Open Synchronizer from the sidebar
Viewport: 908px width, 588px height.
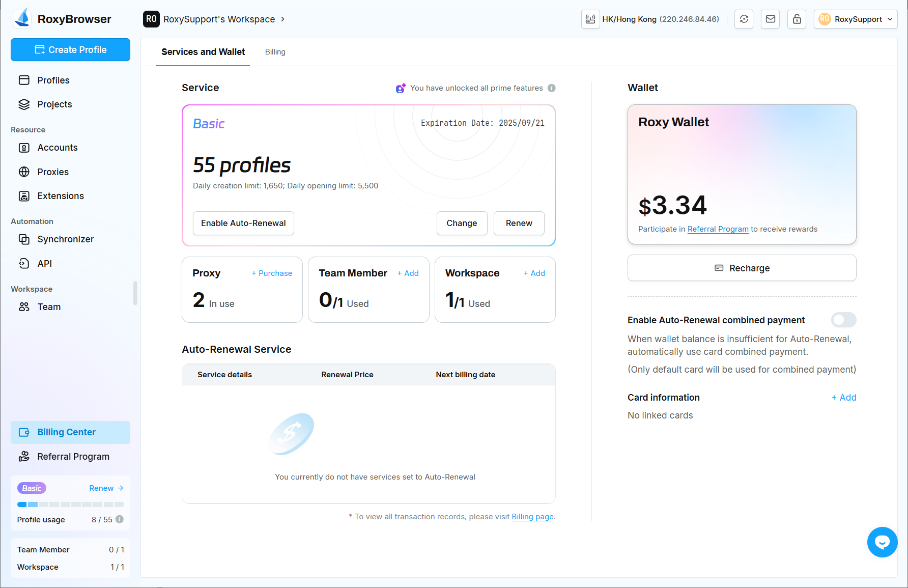(65, 239)
